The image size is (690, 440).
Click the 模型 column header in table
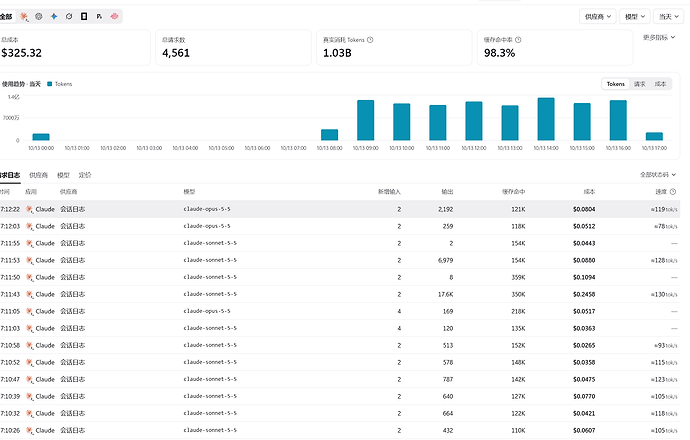(189, 192)
